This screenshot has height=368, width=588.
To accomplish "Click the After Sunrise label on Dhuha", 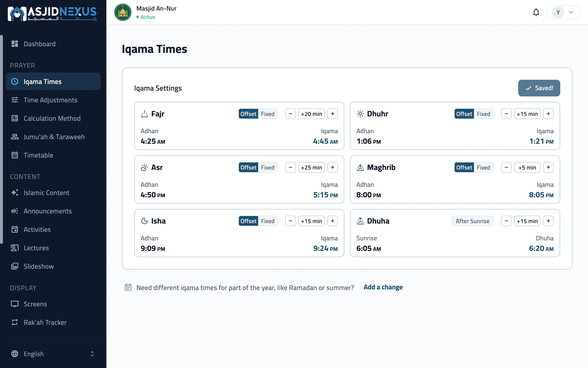I will click(x=473, y=221).
